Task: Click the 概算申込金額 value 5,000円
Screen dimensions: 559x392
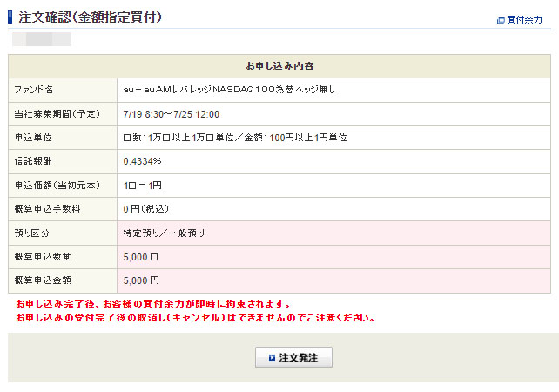Action: click(x=142, y=280)
